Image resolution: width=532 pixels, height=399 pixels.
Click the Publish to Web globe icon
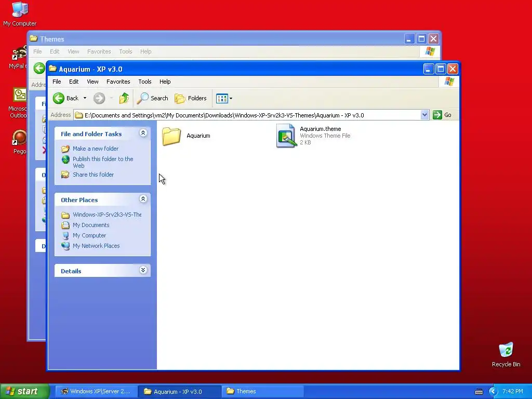click(x=65, y=159)
